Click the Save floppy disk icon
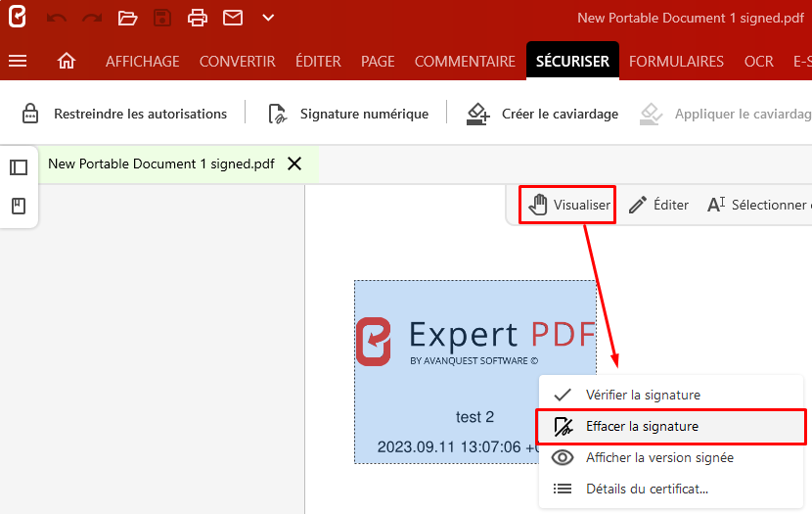Viewport: 812px width, 514px height. click(x=162, y=19)
